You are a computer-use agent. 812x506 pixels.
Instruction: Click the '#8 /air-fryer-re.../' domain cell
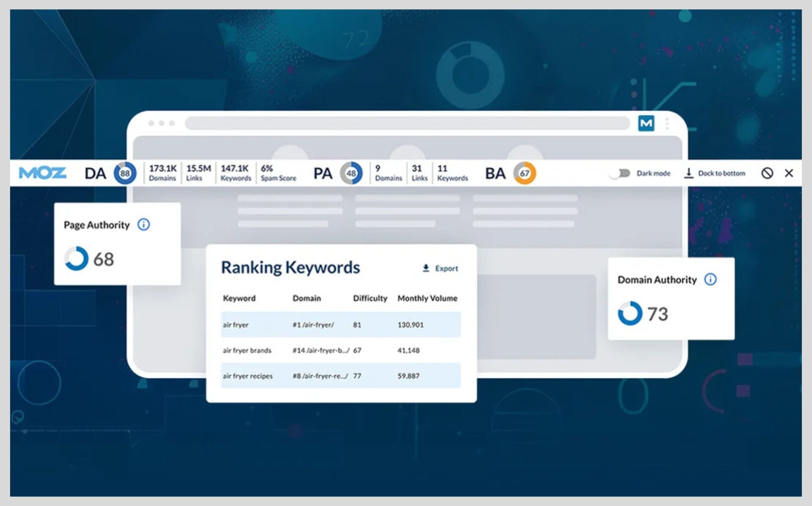pos(320,376)
